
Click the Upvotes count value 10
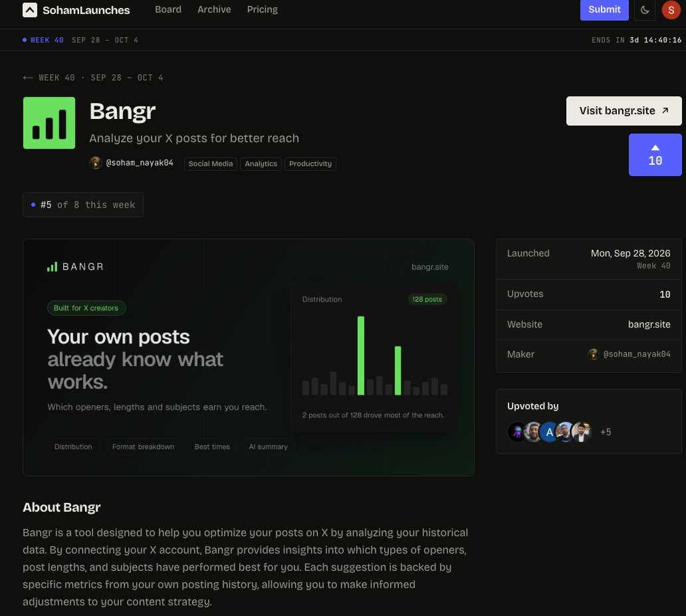[x=665, y=294]
